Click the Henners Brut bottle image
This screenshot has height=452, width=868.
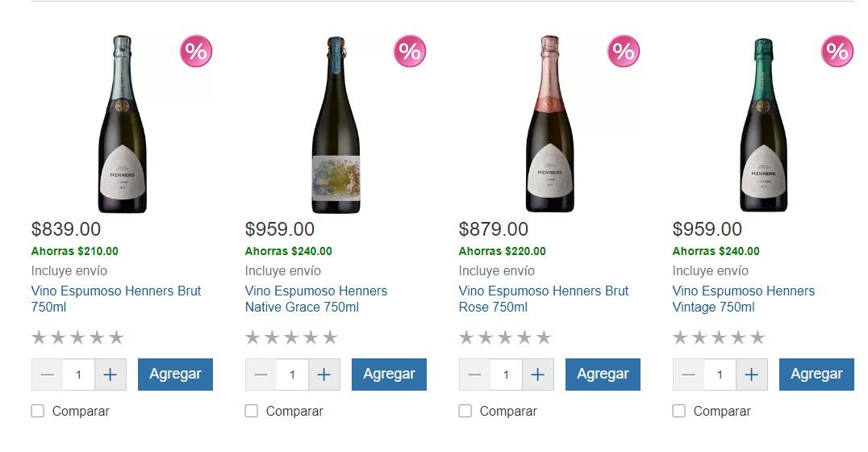122,124
